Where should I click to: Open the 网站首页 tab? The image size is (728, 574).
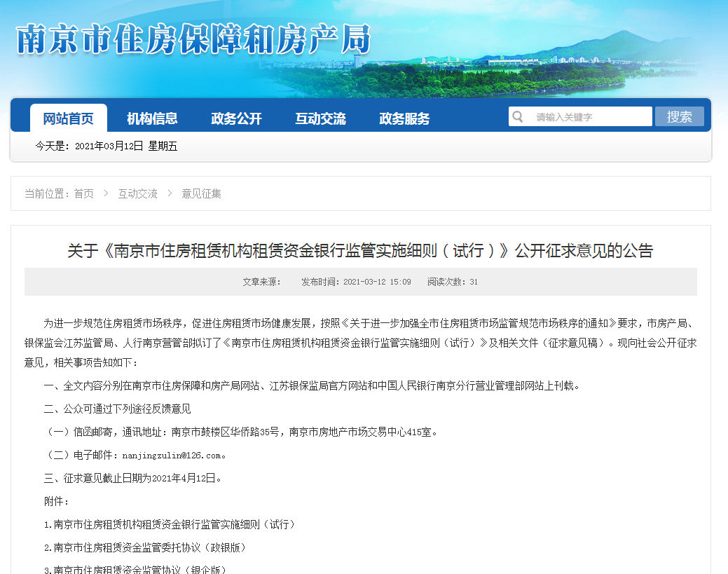69,118
